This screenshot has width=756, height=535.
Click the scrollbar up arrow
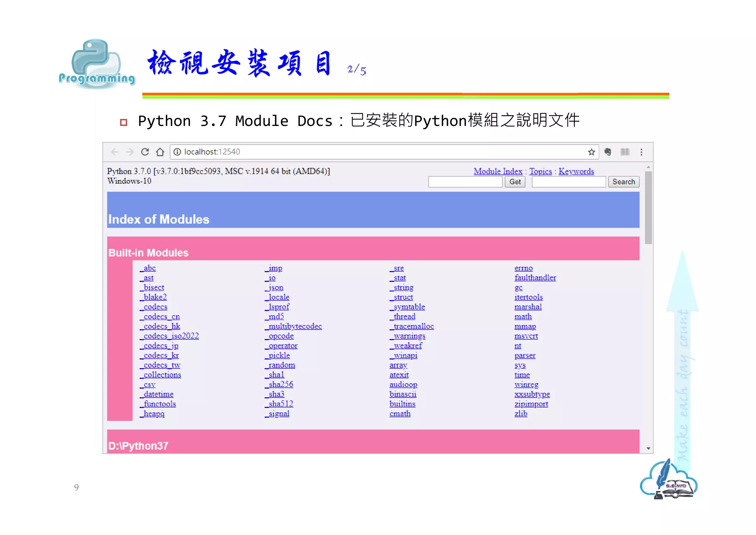coord(648,167)
